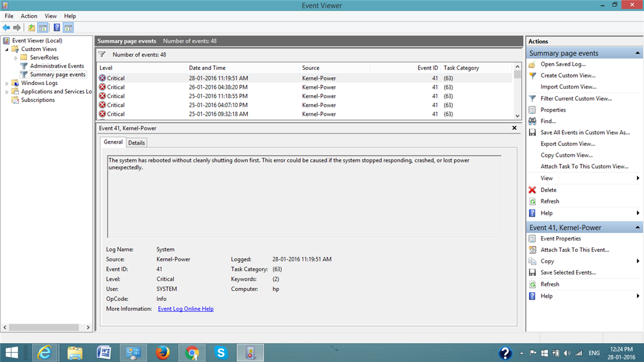The height and width of the screenshot is (362, 644).
Task: Click the Open Saved Log folder icon
Action: (x=532, y=64)
